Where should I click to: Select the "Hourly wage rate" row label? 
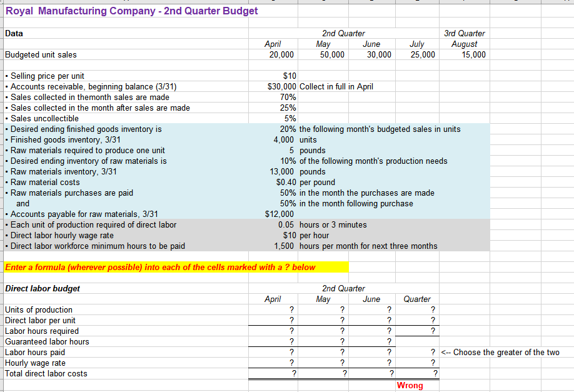coord(35,363)
